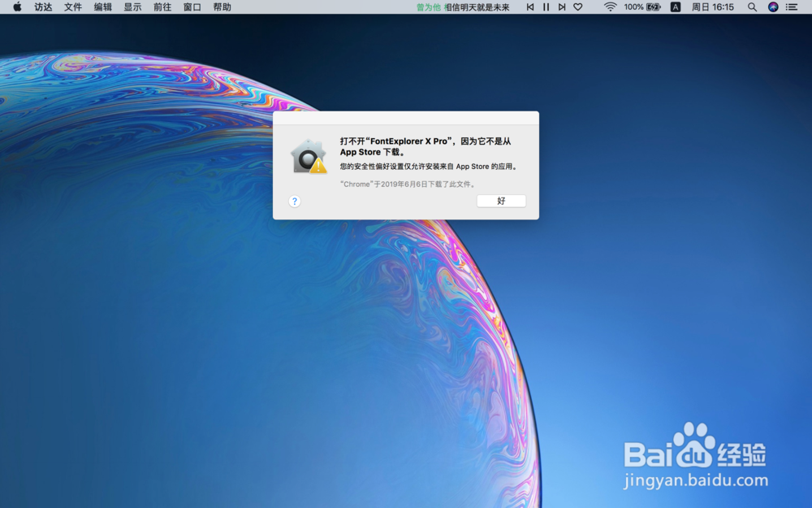Open the 前往 menu
This screenshot has height=508, width=812.
click(x=162, y=7)
